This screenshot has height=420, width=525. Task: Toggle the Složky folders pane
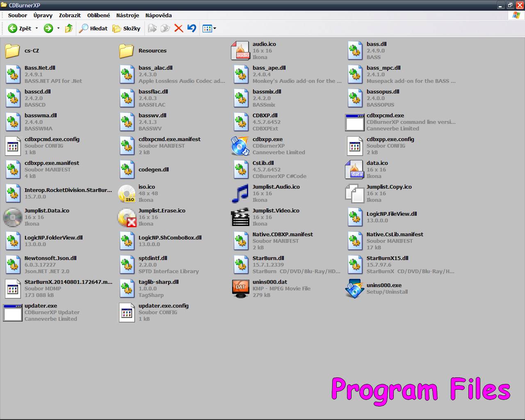[127, 28]
